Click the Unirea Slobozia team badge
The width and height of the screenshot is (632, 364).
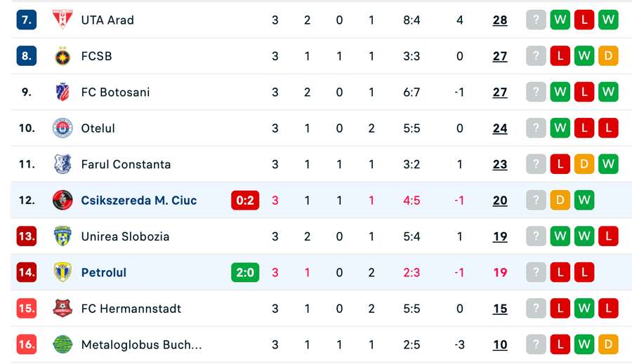pyautogui.click(x=62, y=236)
